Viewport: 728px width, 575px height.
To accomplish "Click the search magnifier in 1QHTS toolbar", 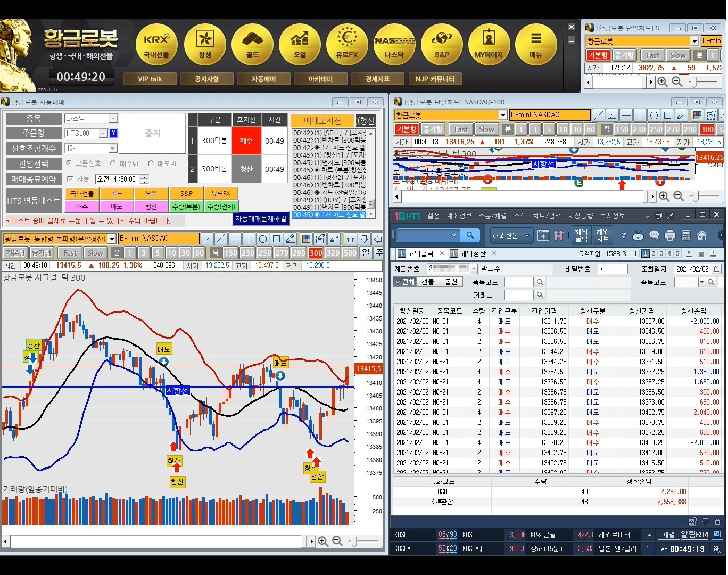I will coord(470,235).
